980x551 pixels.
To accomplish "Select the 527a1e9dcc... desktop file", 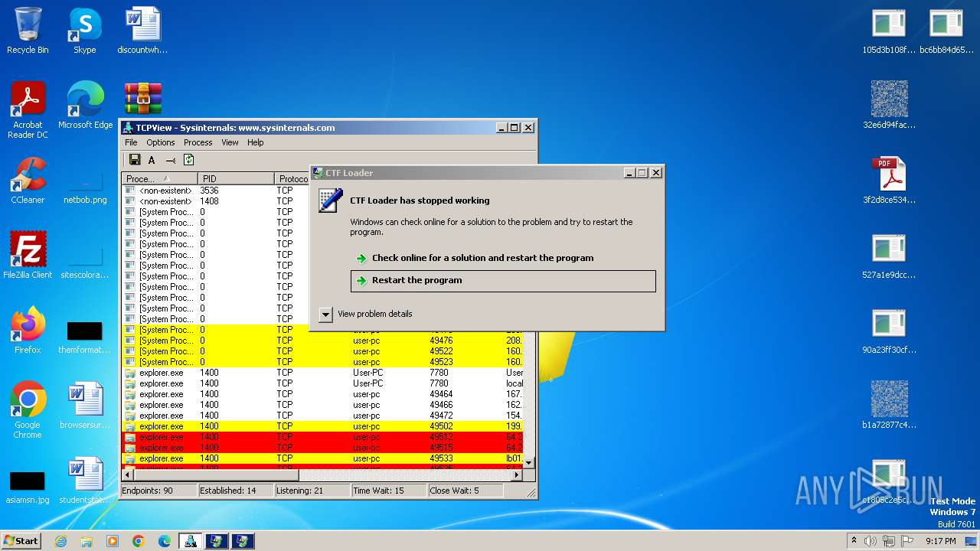I will click(889, 256).
